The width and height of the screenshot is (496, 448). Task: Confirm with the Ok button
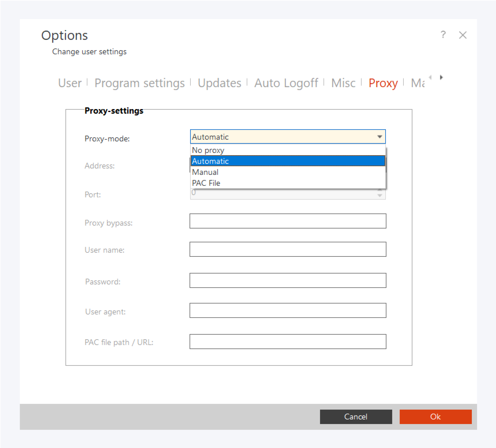point(435,417)
